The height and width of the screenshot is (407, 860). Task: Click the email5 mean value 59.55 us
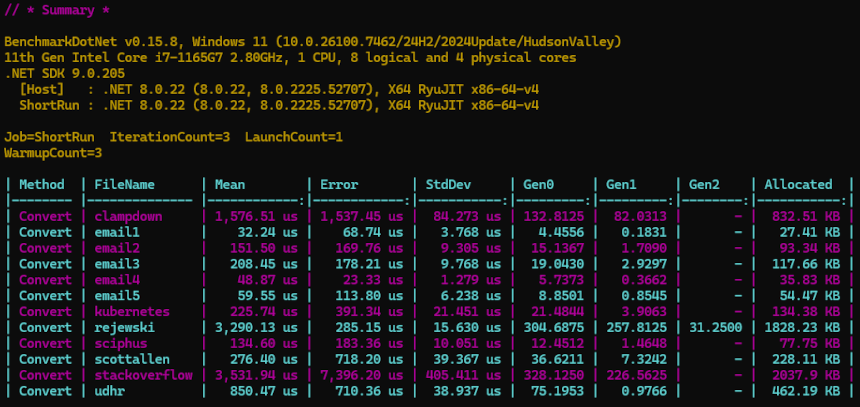268,296
